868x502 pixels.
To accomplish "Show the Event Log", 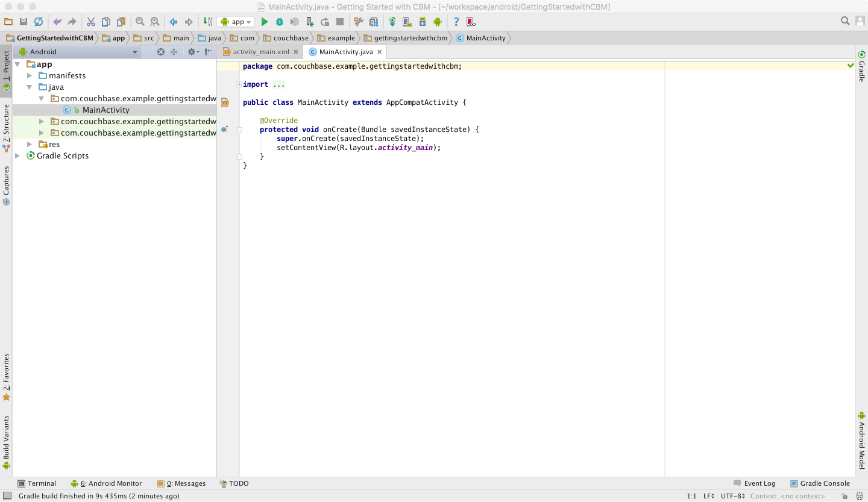I will click(759, 483).
